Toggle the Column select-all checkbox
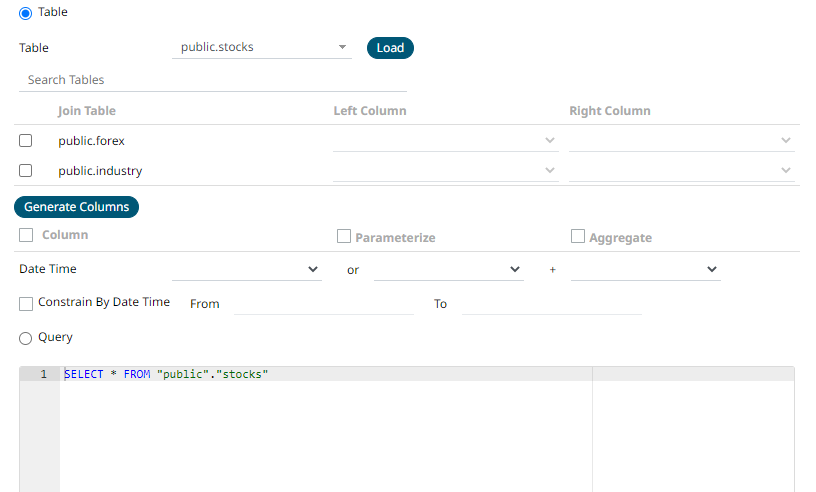Screen dimensions: 816x492 coord(26,236)
